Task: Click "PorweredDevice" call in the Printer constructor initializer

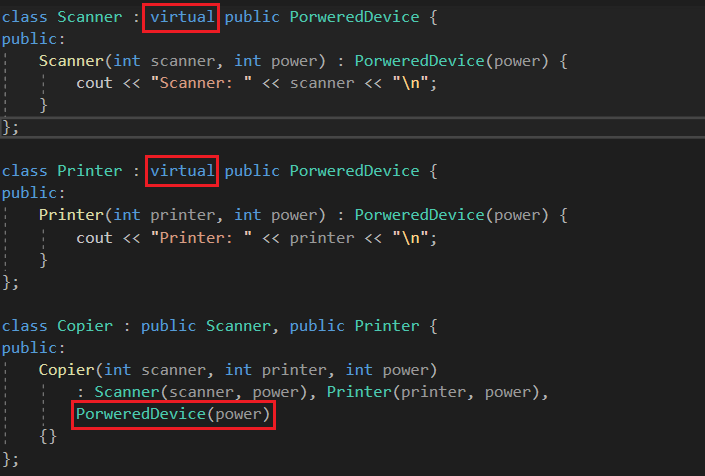Action: tap(419, 215)
